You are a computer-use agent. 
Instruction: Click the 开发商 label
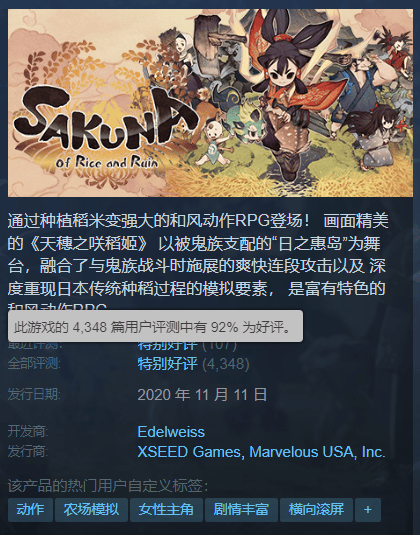point(28,432)
